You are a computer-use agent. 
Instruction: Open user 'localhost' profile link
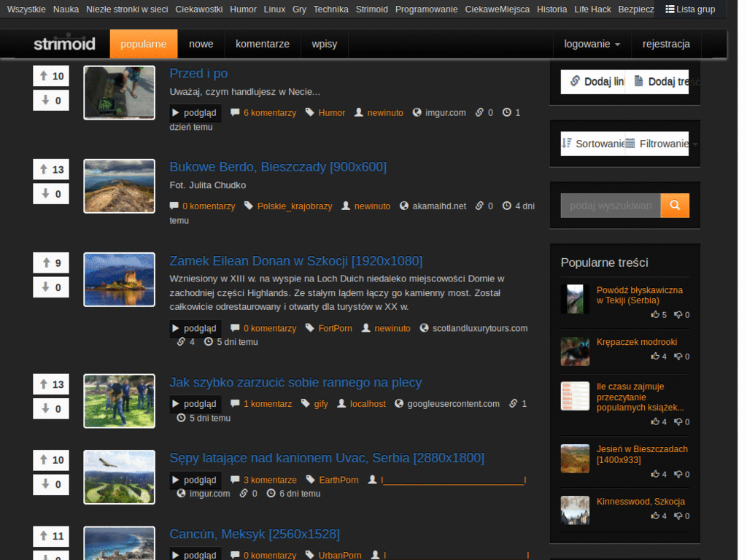point(368,404)
